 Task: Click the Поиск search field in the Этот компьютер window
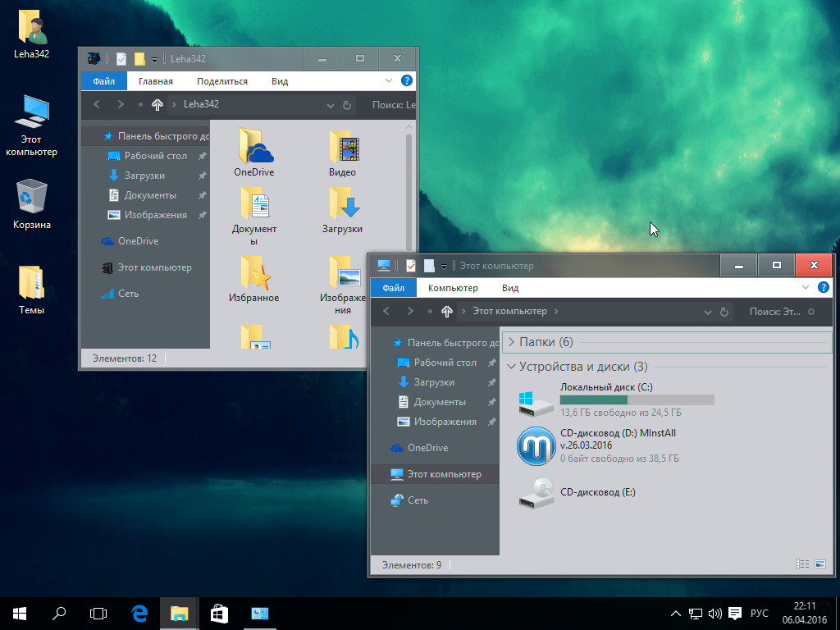click(x=775, y=312)
